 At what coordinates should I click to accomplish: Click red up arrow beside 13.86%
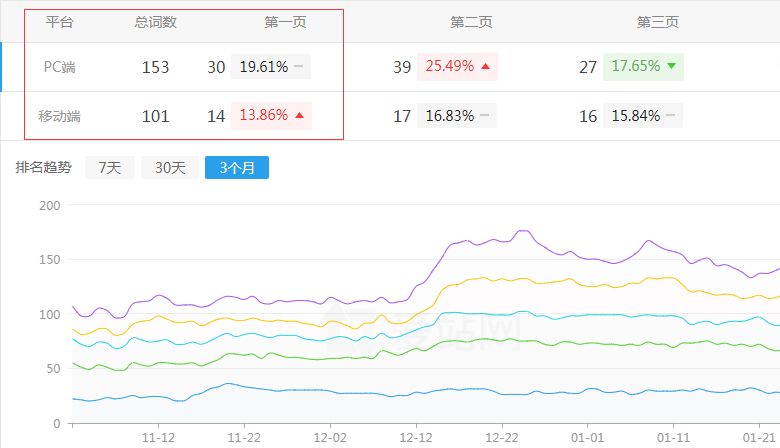tap(299, 116)
